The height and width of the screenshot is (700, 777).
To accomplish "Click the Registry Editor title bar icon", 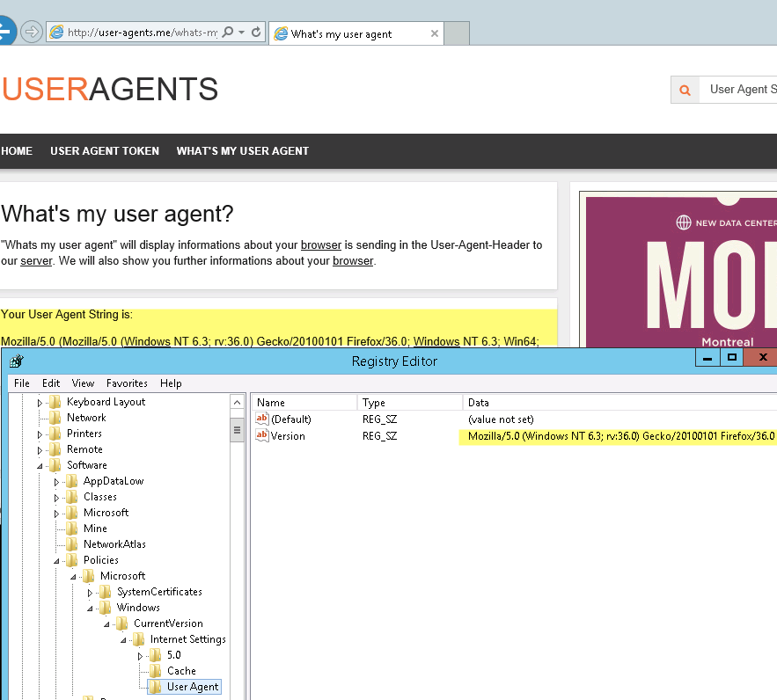I will [17, 361].
